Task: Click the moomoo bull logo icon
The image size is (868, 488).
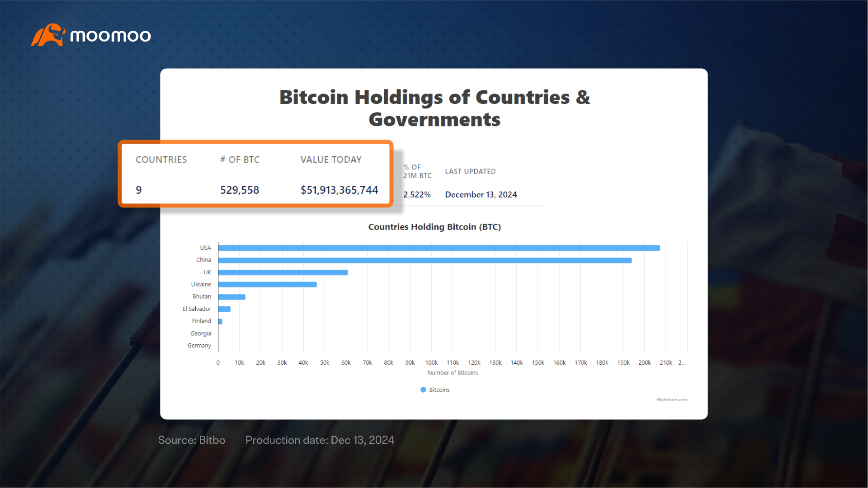Action: coord(48,35)
